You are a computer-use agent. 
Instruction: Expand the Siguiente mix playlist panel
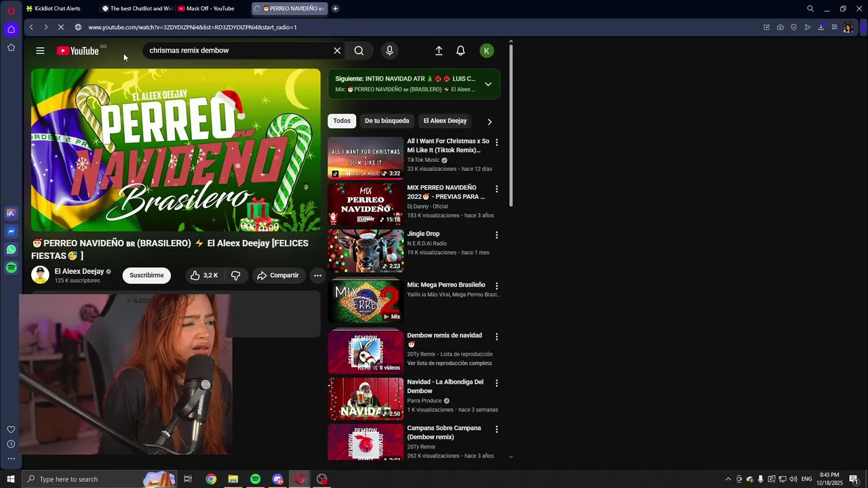(488, 84)
